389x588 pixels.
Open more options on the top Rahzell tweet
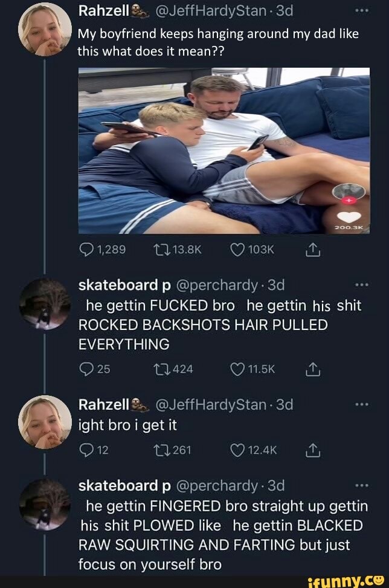click(362, 11)
